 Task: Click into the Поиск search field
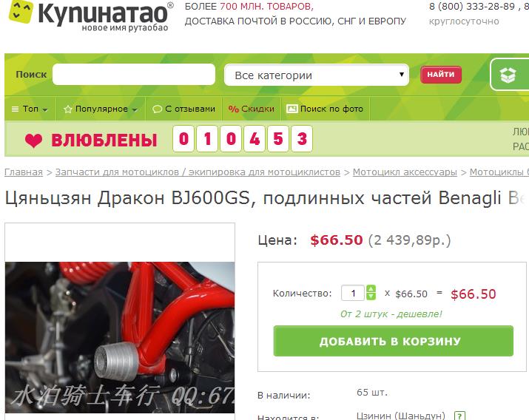tap(134, 74)
